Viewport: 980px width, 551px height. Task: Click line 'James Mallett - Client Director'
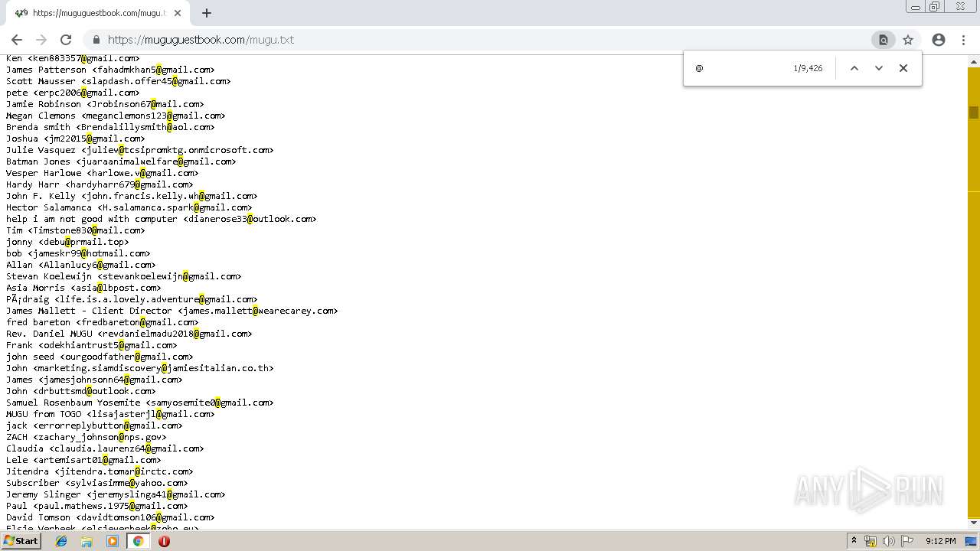tap(172, 311)
